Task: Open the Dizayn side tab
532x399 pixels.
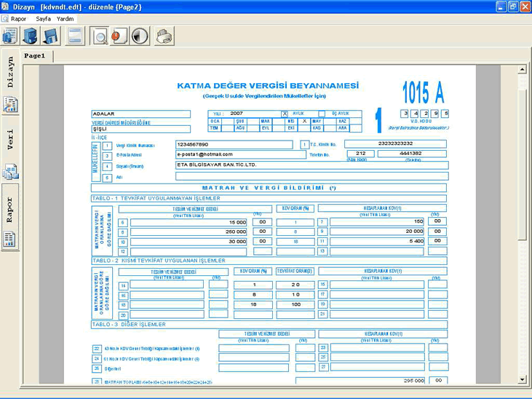Action: click(x=10, y=73)
